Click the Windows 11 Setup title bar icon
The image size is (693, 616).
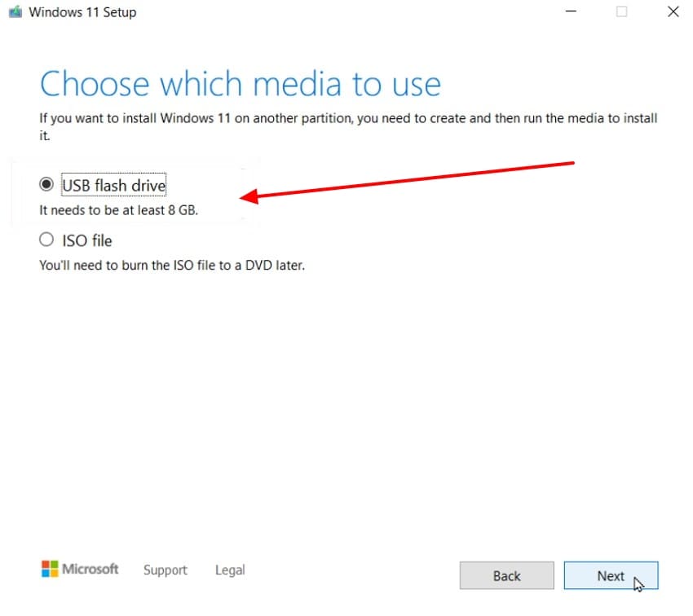click(15, 12)
